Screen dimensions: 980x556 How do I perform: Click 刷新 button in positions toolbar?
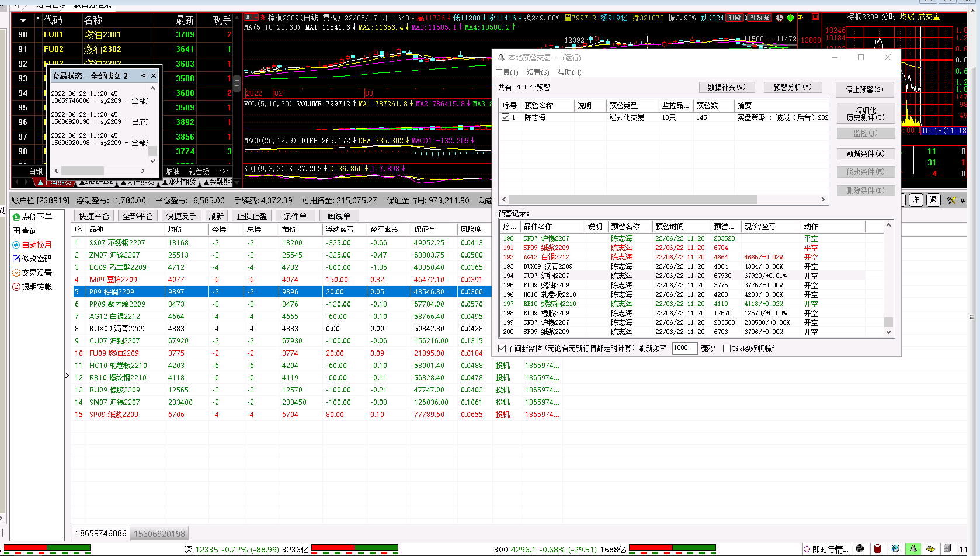tap(216, 216)
